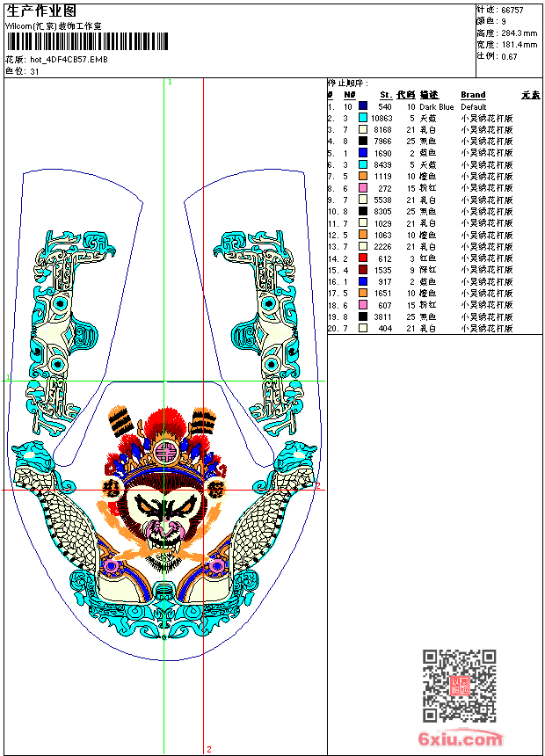This screenshot has height=756, width=545.
Task: Click the pink swatch in stop row 8
Action: pyautogui.click(x=363, y=187)
